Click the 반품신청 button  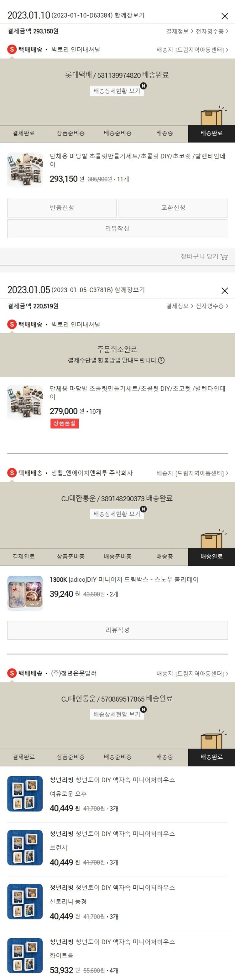click(62, 208)
